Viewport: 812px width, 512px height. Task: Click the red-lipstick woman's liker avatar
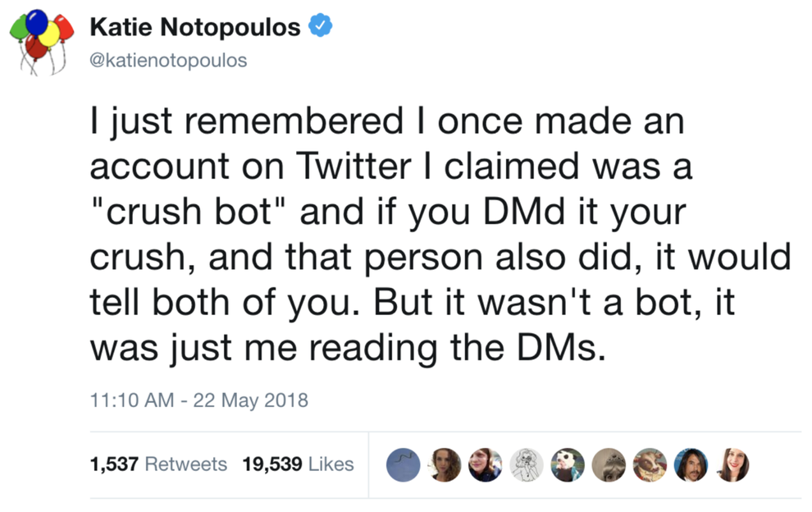(x=732, y=464)
